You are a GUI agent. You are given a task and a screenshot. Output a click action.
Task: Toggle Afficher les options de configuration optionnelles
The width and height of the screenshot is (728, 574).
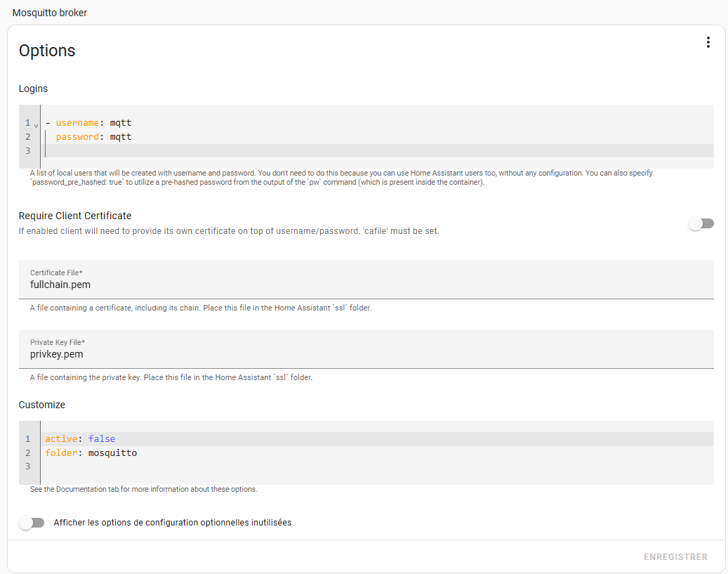tap(32, 523)
